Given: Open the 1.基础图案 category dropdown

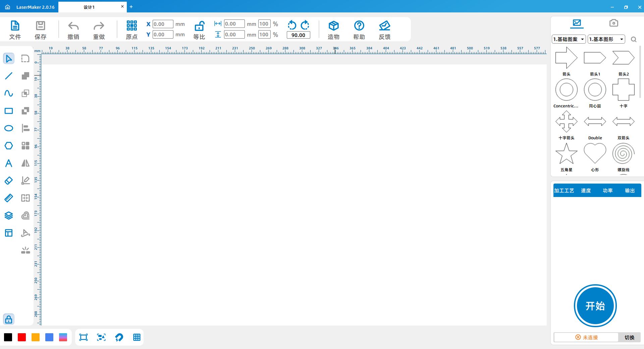Looking at the screenshot, I should click(x=569, y=39).
